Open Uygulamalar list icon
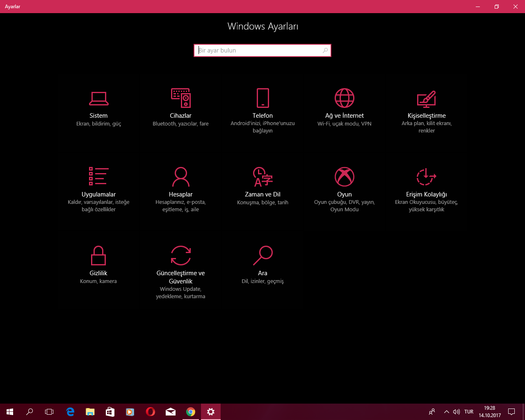 pos(98,176)
